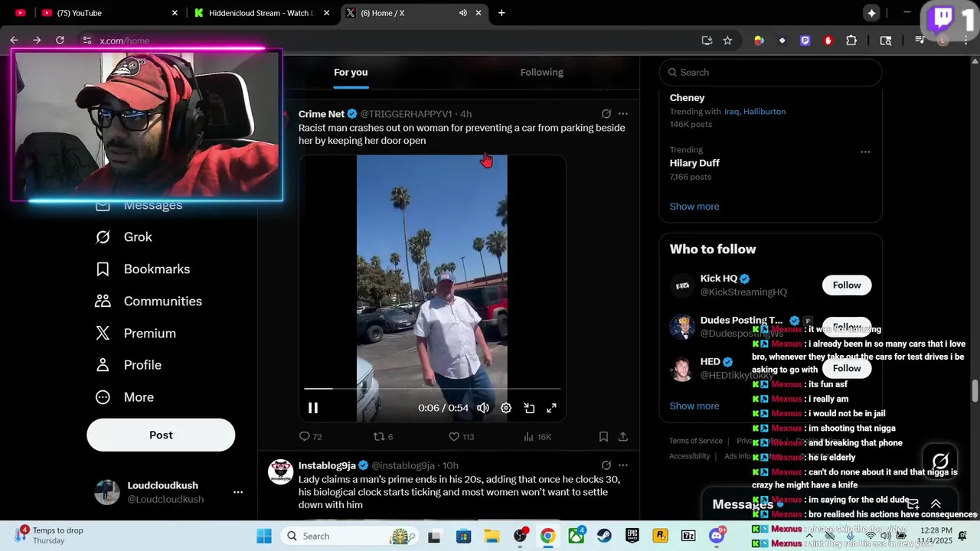Open the Accessibility footer link

click(x=690, y=456)
